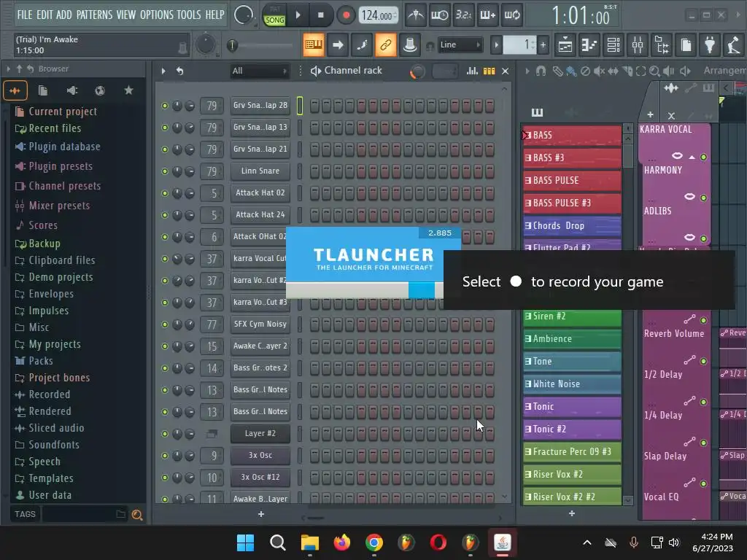The width and height of the screenshot is (747, 560).
Task: Select the browser files tab icon
Action: click(x=43, y=90)
